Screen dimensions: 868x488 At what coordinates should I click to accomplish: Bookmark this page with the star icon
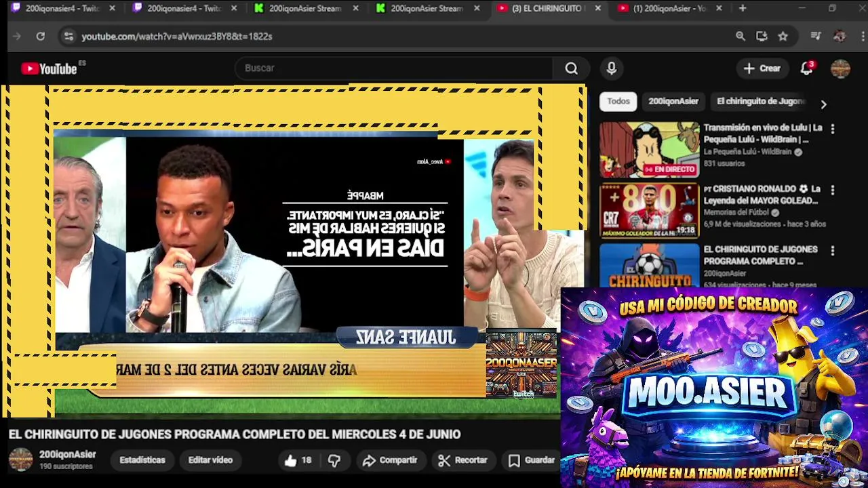[783, 37]
